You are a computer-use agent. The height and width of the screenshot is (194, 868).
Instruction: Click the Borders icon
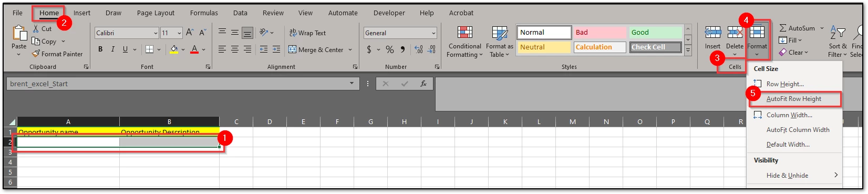coord(150,49)
